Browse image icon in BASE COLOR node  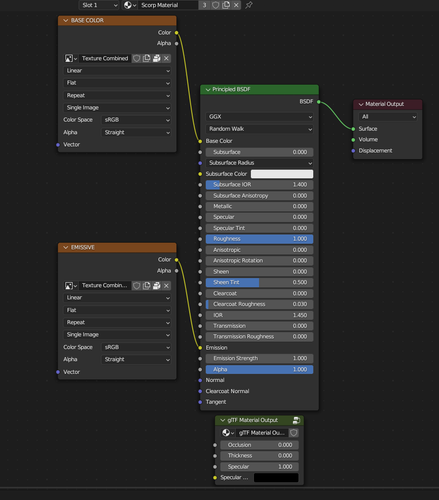pos(70,58)
